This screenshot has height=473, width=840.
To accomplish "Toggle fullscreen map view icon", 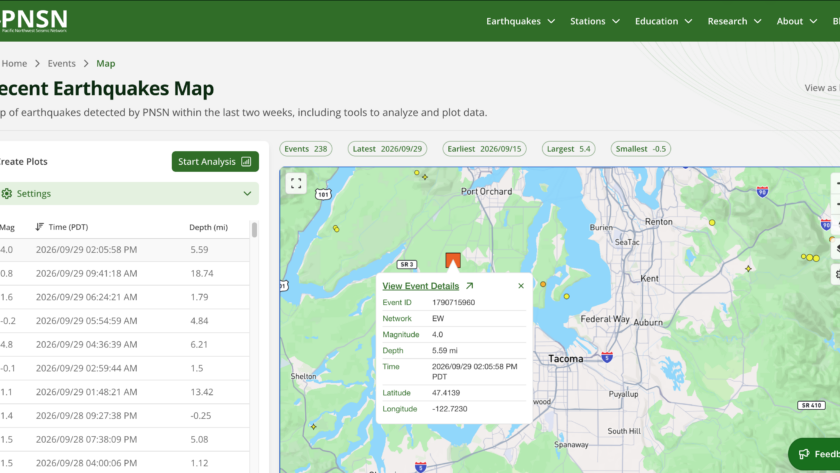I will [x=296, y=183].
